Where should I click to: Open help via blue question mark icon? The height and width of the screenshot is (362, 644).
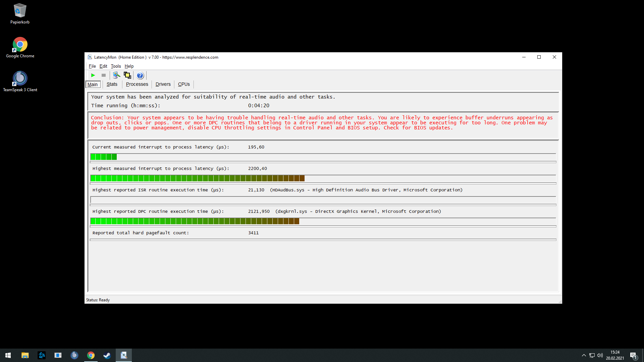pos(140,75)
